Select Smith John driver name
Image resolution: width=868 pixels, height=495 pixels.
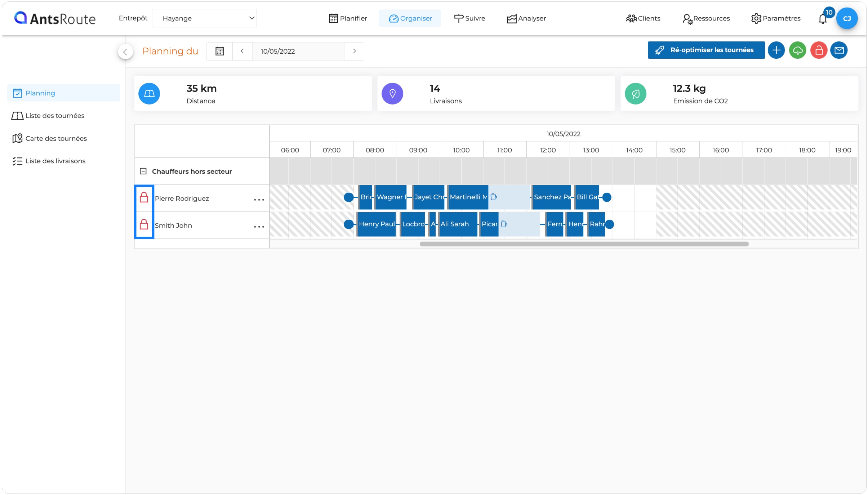coord(173,226)
